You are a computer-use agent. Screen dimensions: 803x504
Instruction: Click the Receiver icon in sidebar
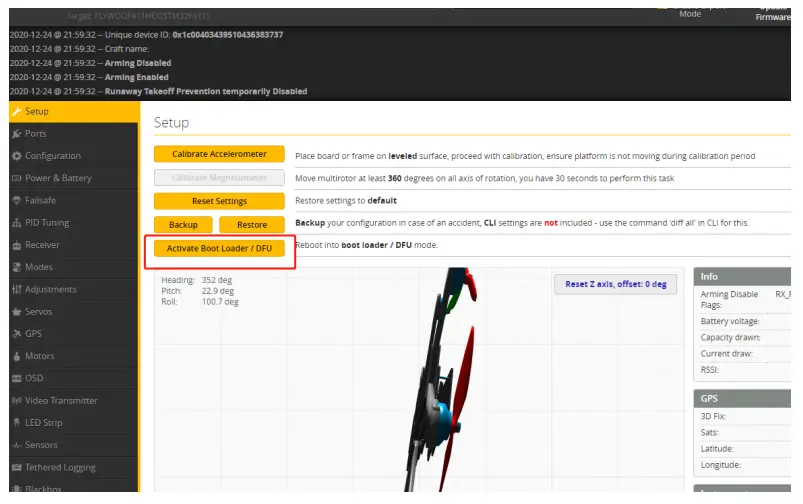tap(16, 245)
